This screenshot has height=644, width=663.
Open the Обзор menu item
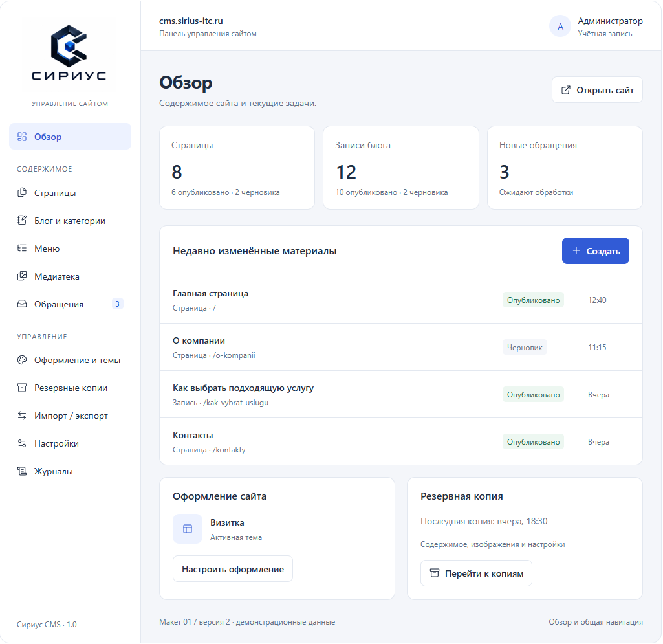71,137
